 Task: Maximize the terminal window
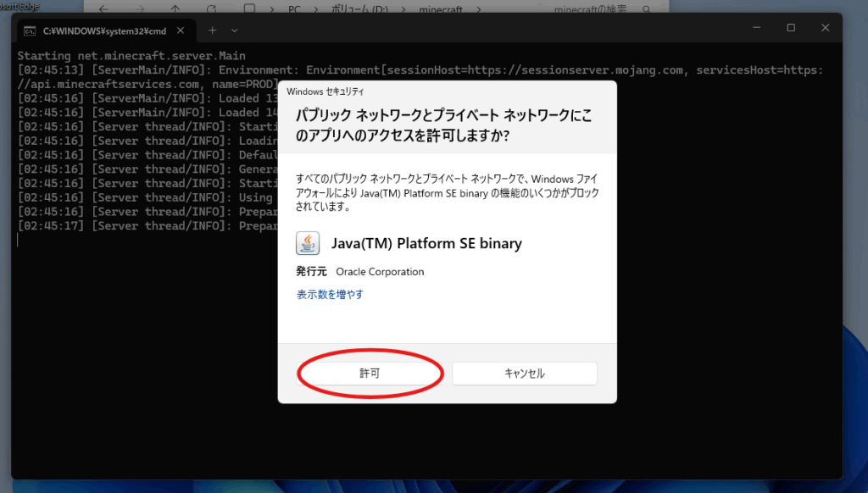point(791,28)
